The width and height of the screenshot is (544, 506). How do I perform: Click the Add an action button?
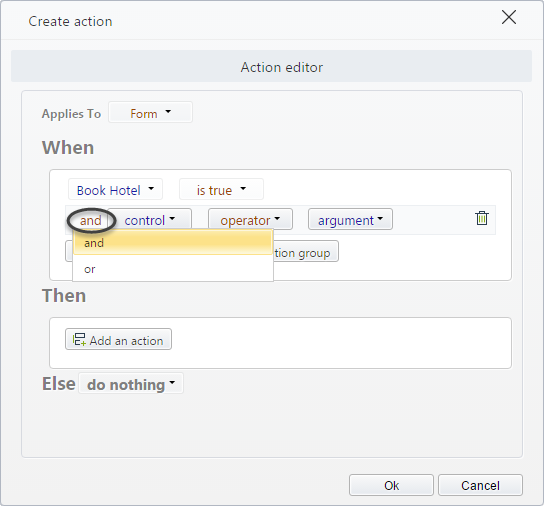[118, 339]
